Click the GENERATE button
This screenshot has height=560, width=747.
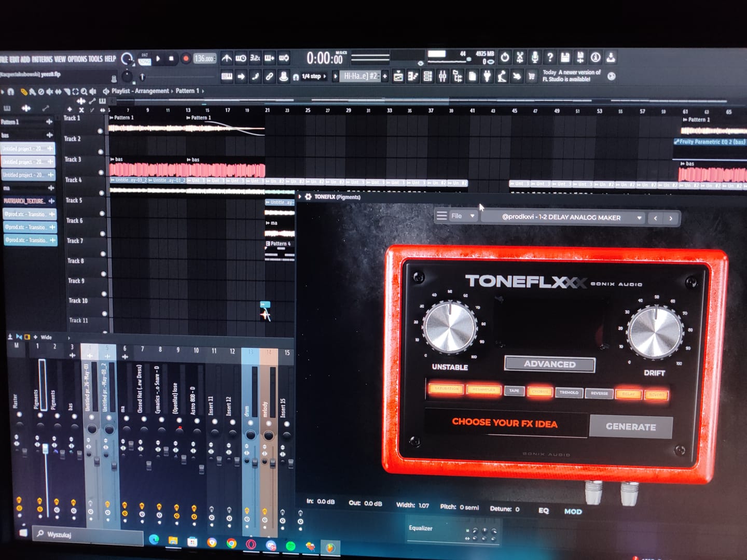pos(631,427)
